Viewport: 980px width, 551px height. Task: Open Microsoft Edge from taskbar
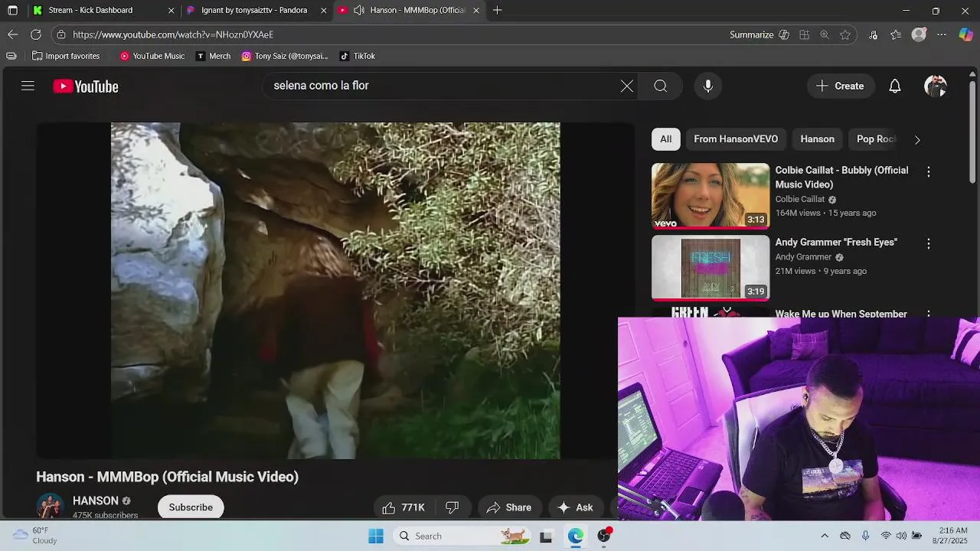coord(575,536)
